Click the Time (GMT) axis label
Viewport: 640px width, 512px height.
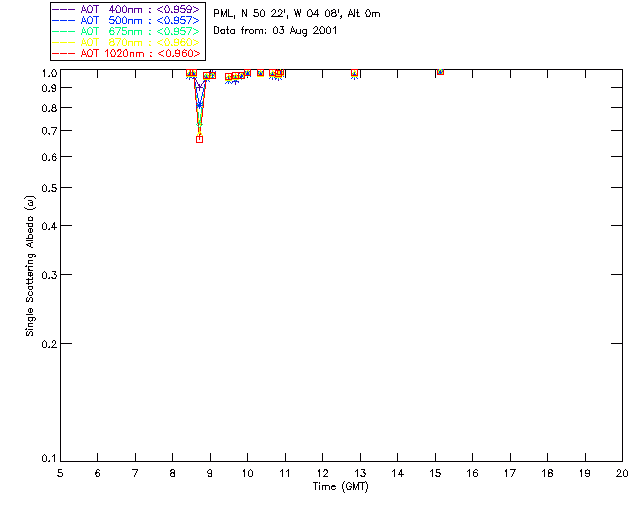click(340, 487)
